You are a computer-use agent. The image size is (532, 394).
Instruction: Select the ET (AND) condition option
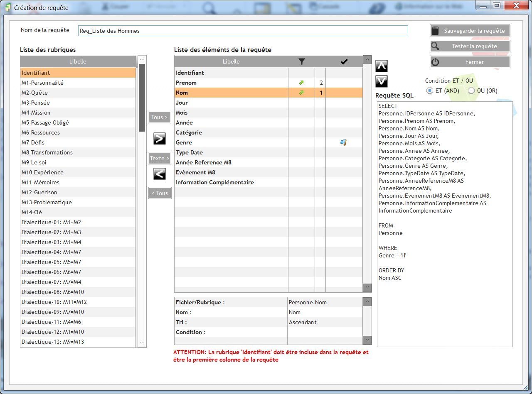[x=430, y=91]
